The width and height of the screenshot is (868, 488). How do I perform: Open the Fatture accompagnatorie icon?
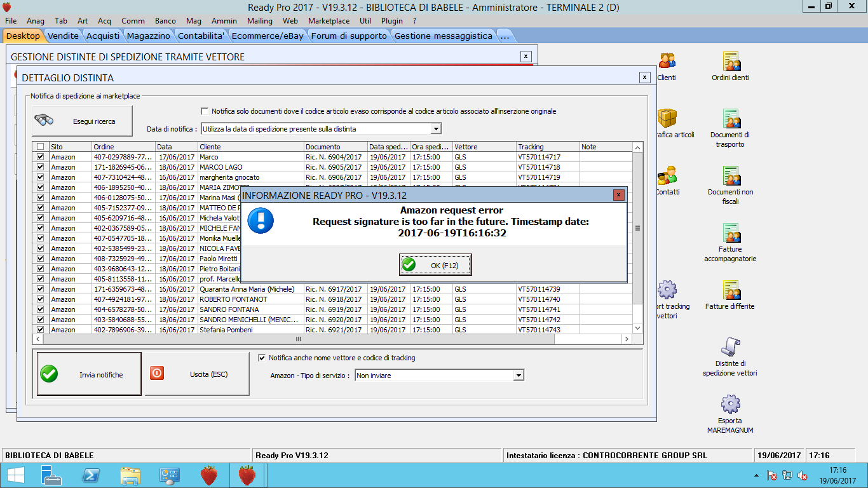pos(731,233)
